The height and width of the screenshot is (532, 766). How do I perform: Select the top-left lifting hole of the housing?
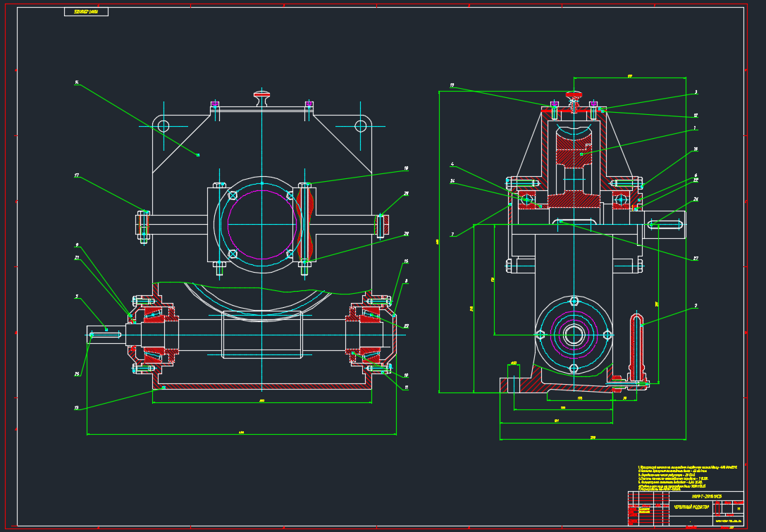tap(163, 126)
